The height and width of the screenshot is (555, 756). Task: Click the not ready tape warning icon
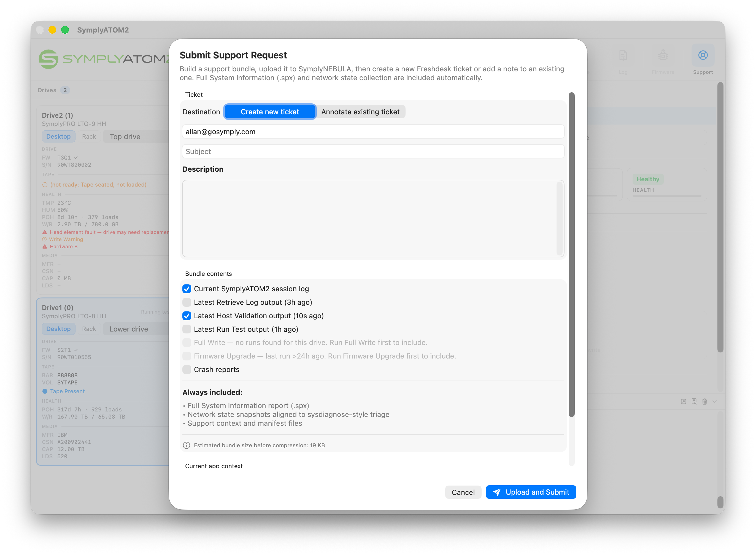[45, 184]
